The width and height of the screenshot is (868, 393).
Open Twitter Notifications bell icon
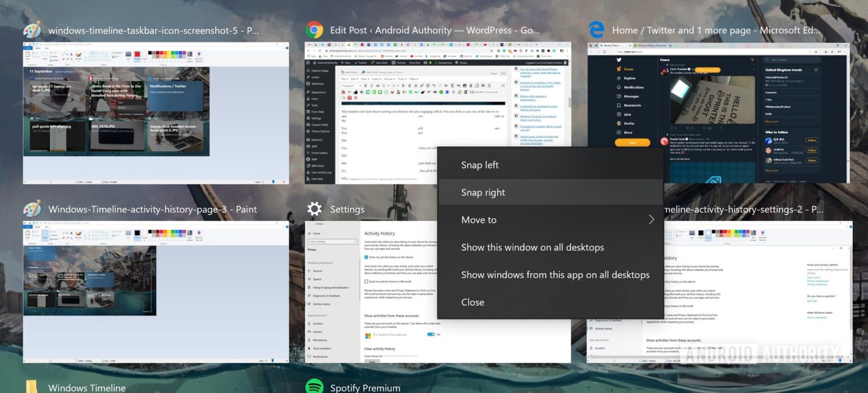[x=618, y=87]
